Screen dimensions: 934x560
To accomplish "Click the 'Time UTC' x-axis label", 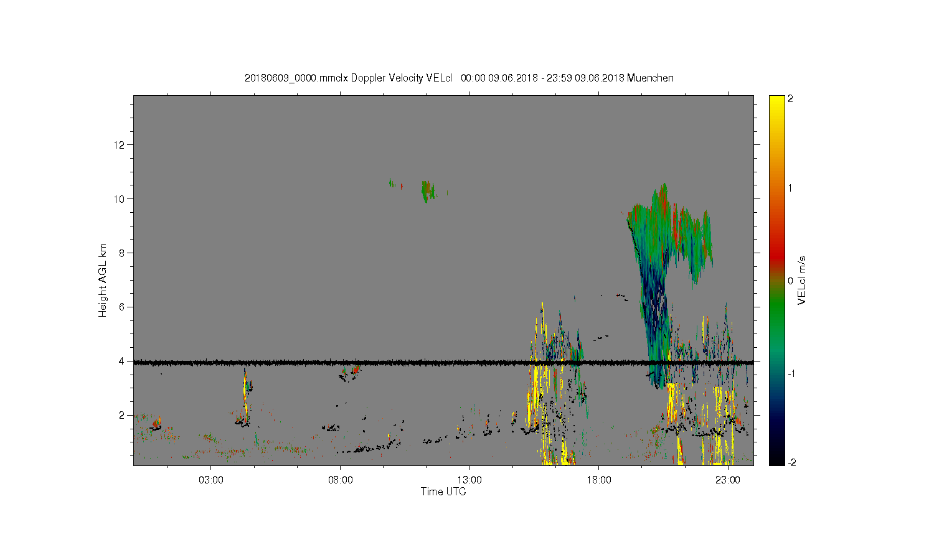I will [x=443, y=492].
